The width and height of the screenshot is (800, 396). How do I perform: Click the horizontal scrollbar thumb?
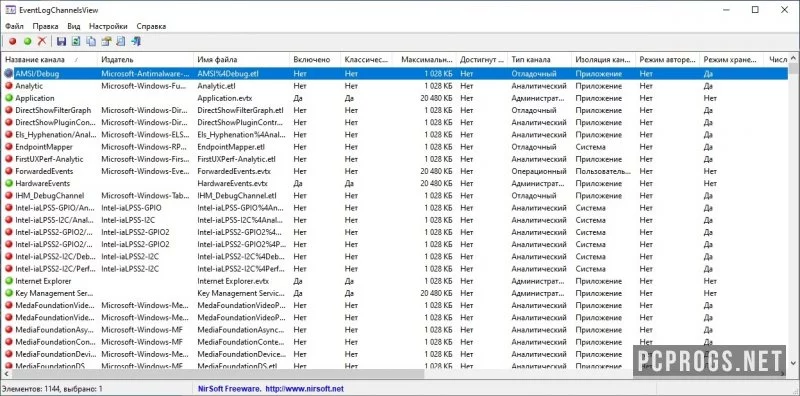tap(218, 374)
